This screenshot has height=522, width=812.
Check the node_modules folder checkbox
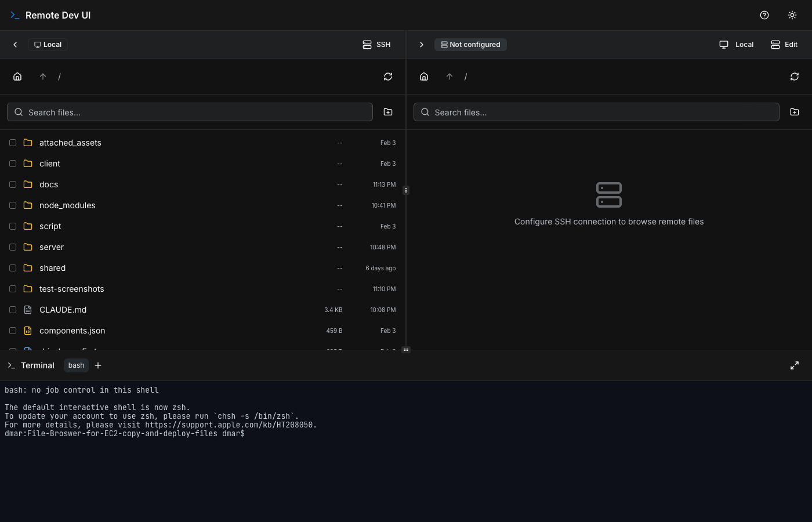(x=13, y=205)
